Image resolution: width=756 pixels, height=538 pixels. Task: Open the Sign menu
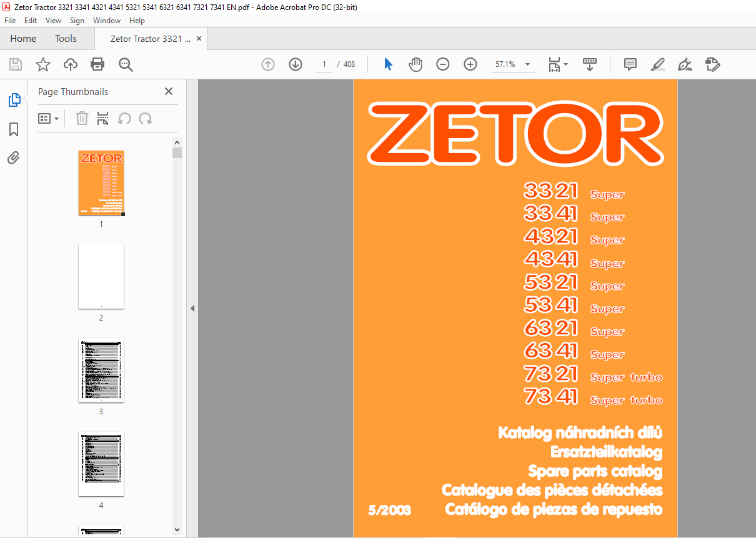(77, 21)
